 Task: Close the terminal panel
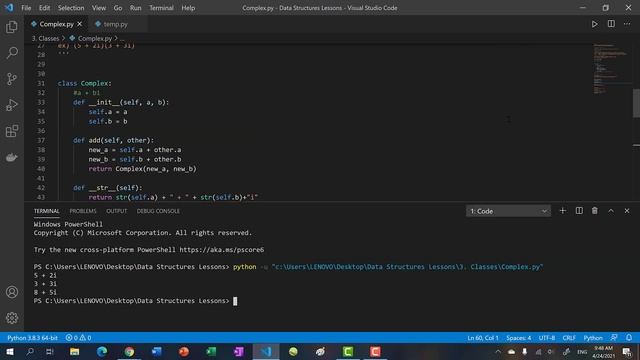[x=627, y=211]
